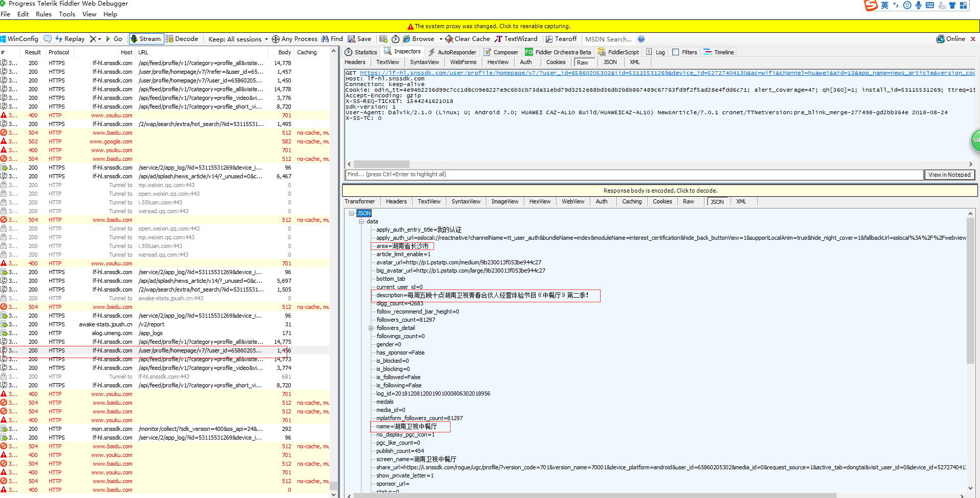The image size is (980, 498).
Task: Click Tearoff in the toolbar
Action: tap(561, 39)
